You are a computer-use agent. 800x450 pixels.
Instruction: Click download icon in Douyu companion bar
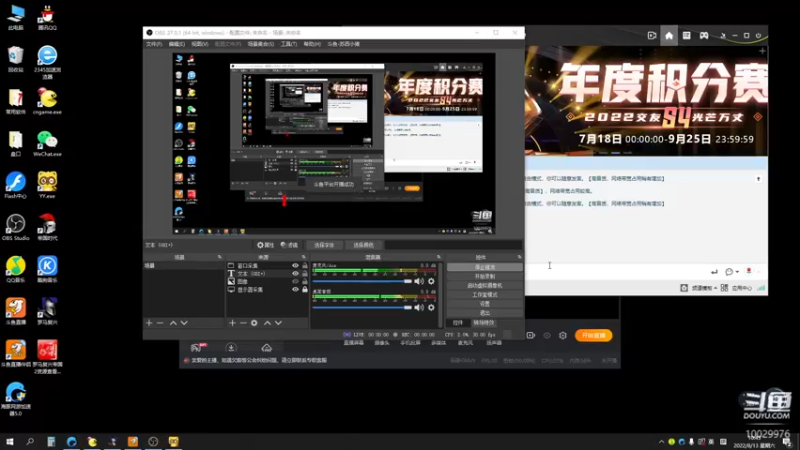[x=231, y=348]
